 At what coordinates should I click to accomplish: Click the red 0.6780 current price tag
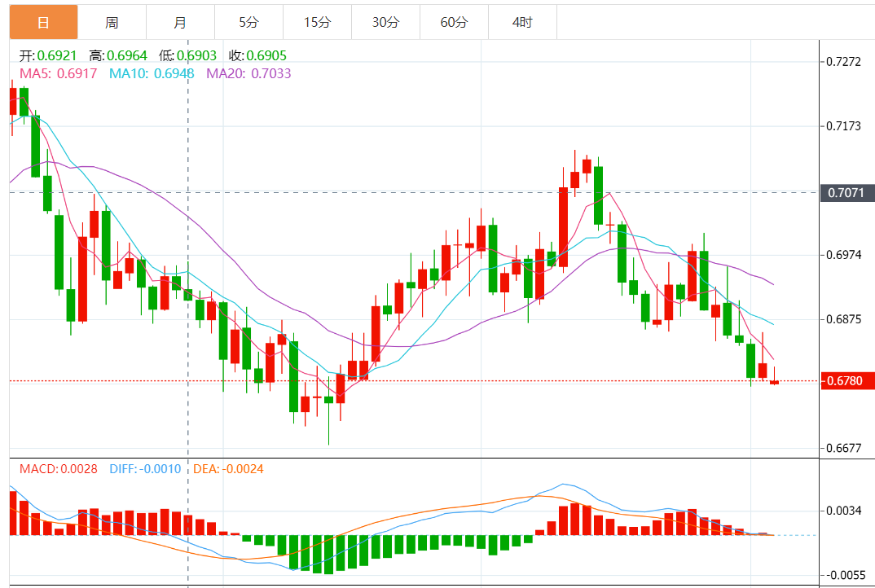[847, 381]
